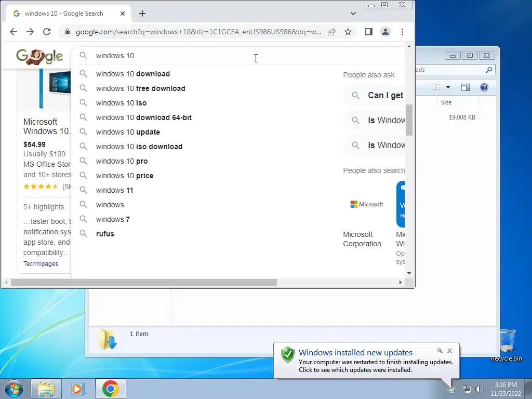
Task: Pick the 'windows 10 pro' suggestion
Action: [x=122, y=162]
